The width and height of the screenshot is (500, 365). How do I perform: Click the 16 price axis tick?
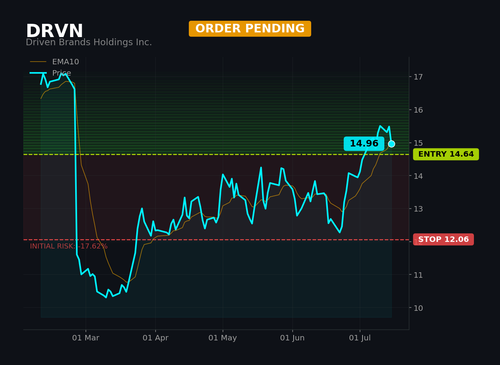pyautogui.click(x=418, y=110)
